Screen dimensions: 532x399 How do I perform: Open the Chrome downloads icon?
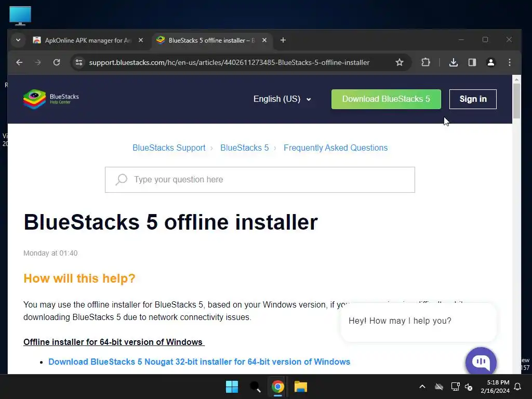[x=453, y=62]
